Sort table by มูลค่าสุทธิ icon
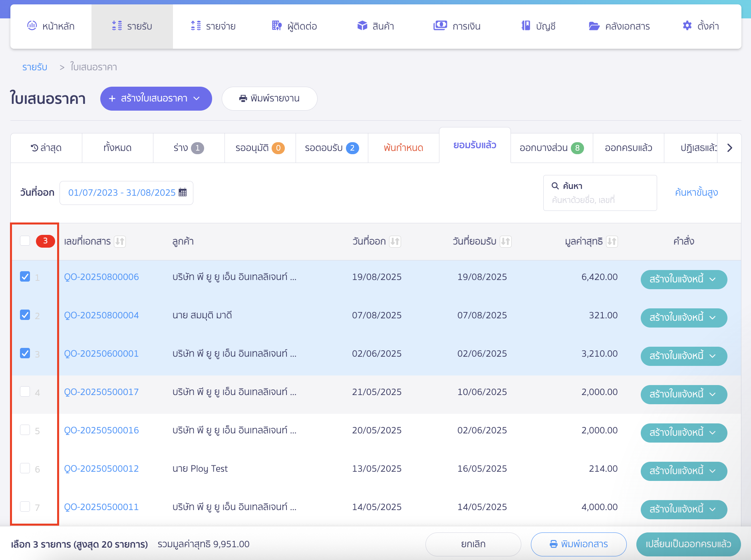This screenshot has width=751, height=560. tap(612, 241)
